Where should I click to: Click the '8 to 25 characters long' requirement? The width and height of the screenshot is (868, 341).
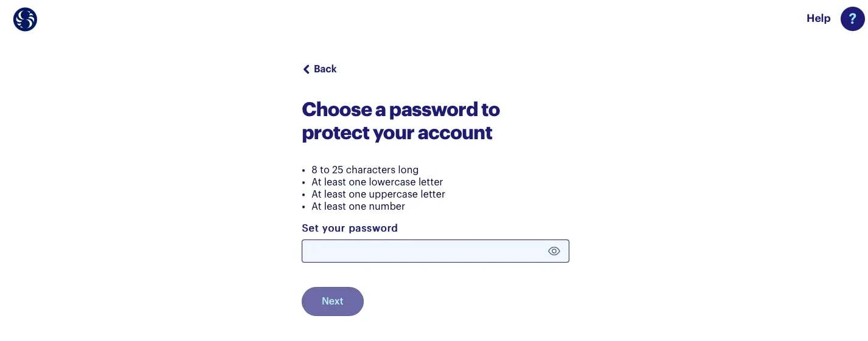(365, 170)
